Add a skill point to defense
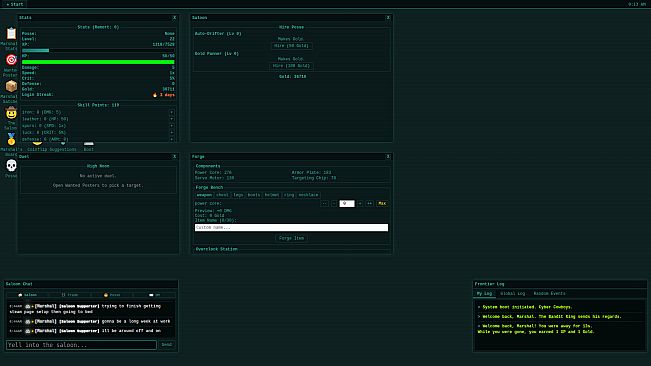Screen dimensions: 651x366 coord(171,139)
